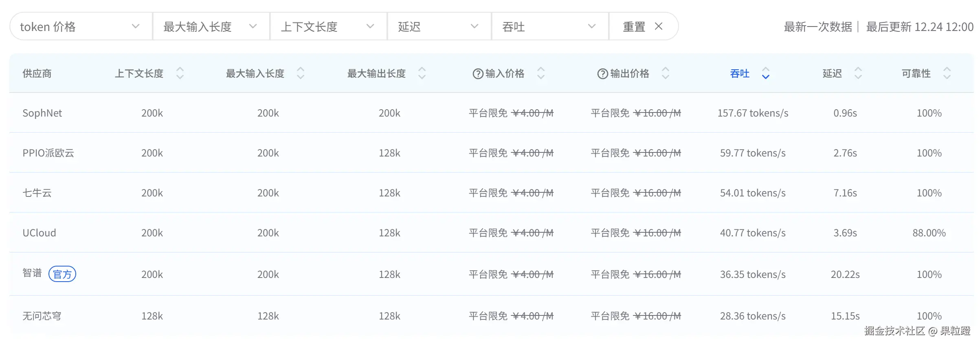980x346 pixels.
Task: Sort by 延迟 column arrows
Action: pyautogui.click(x=858, y=73)
